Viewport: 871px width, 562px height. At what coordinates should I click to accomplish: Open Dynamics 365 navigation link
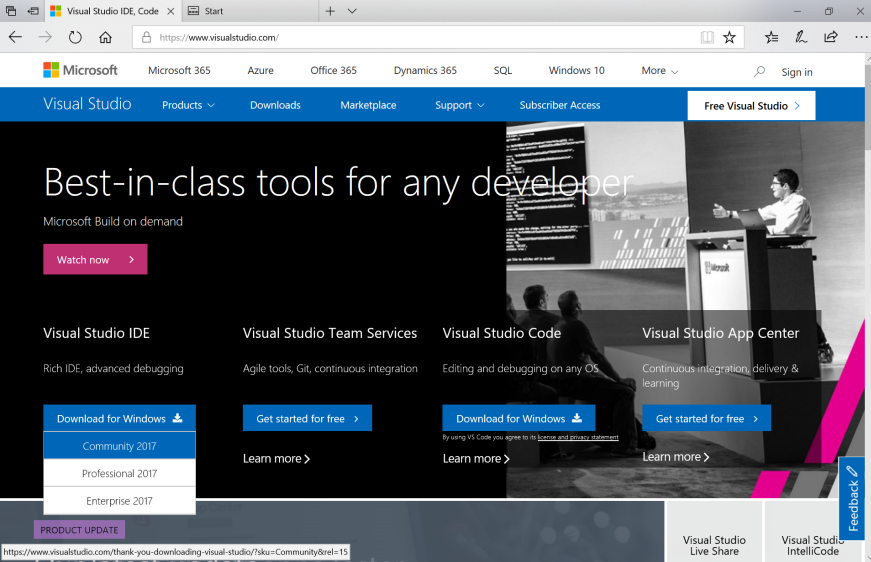coord(425,71)
